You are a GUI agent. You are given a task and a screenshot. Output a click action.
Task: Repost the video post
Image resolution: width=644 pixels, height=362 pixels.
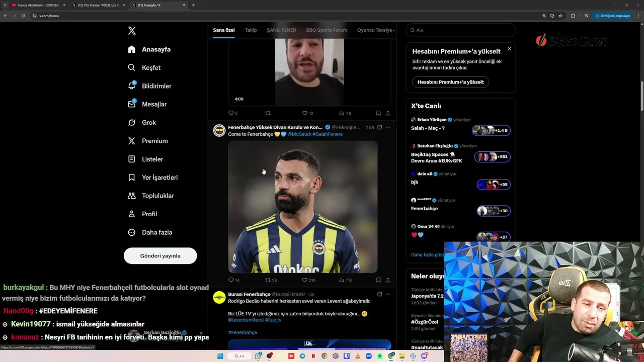pos(268,113)
